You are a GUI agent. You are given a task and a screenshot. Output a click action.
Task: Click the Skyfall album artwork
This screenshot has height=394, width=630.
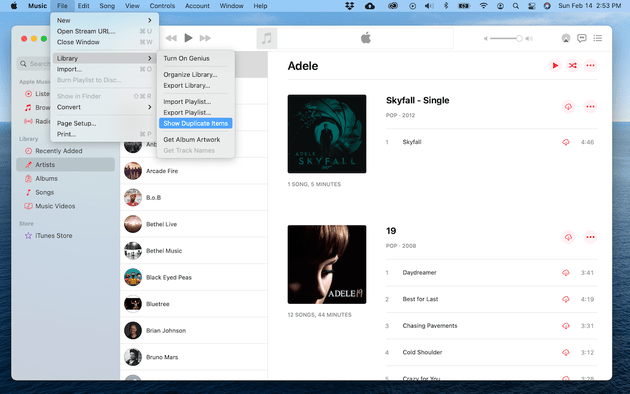click(x=327, y=134)
